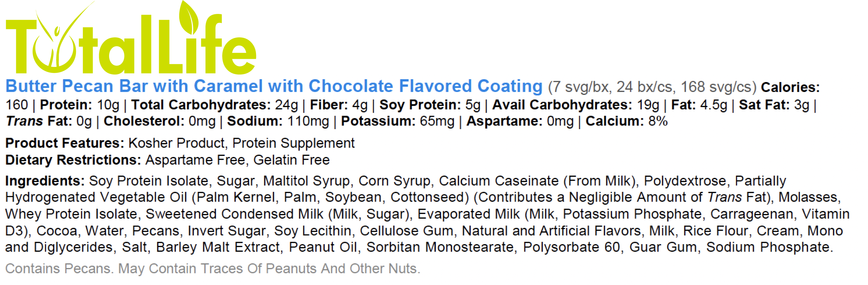The height and width of the screenshot is (285, 868).
Task: Click the Calcium 8% entry
Action: (x=626, y=121)
